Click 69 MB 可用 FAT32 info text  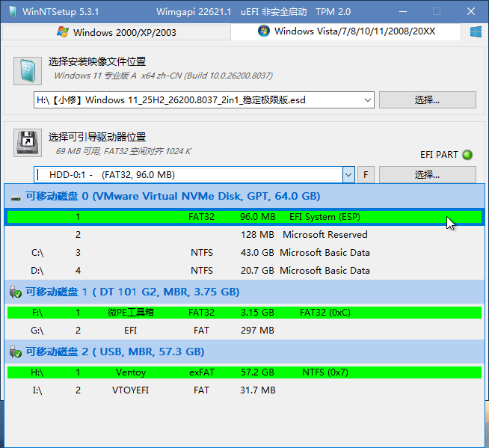pyautogui.click(x=123, y=151)
